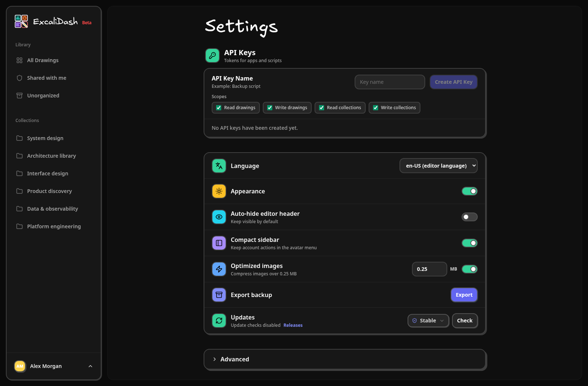Image resolution: width=588 pixels, height=386 pixels.
Task: Click the Shared with me shield icon
Action: click(19, 78)
